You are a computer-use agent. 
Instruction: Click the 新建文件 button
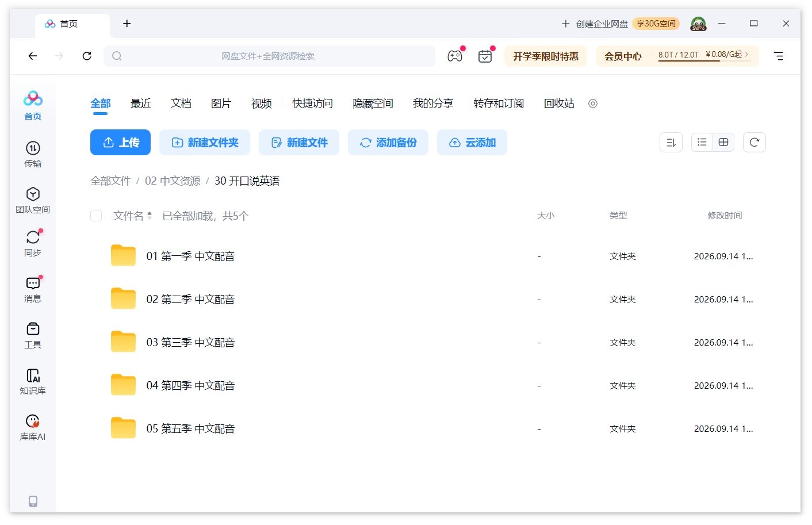tap(299, 143)
